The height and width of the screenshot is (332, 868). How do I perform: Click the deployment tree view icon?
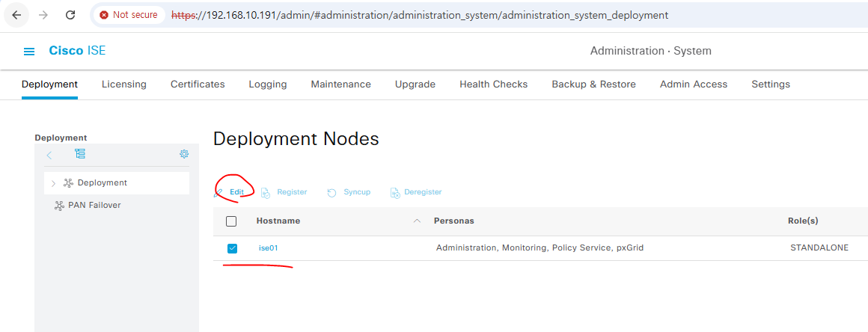(x=80, y=154)
